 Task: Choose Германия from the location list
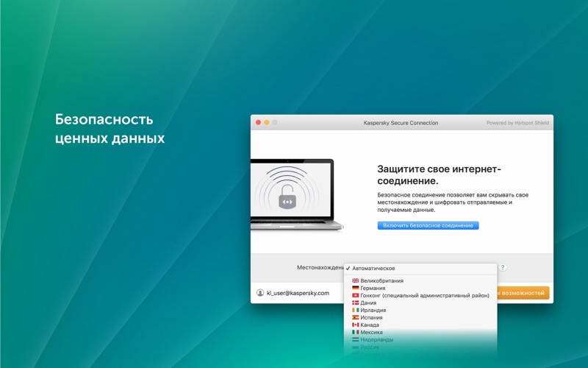pos(420,288)
